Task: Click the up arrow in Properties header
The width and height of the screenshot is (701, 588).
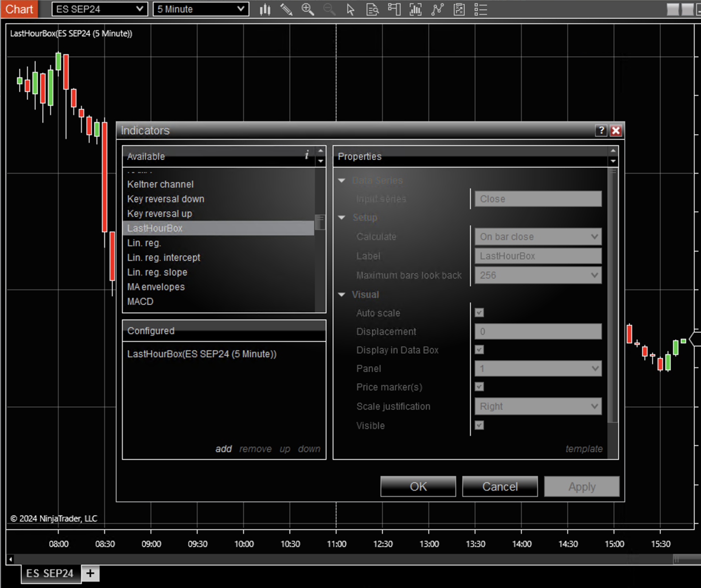Action: 613,151
